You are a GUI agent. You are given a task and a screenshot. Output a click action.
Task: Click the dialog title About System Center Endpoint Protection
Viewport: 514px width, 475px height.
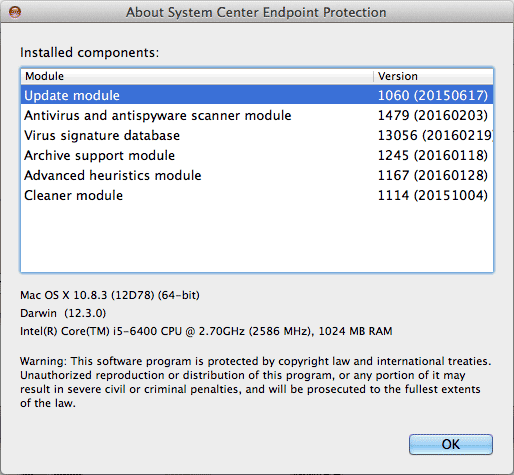click(256, 12)
